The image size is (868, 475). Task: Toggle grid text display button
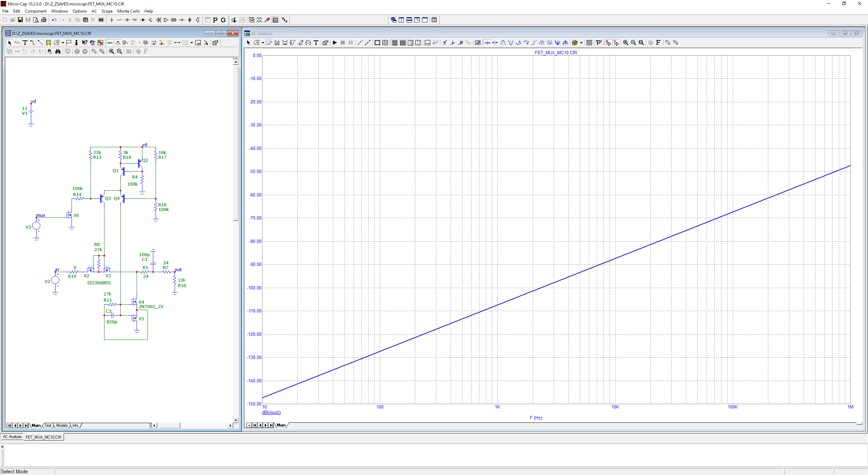click(110, 43)
